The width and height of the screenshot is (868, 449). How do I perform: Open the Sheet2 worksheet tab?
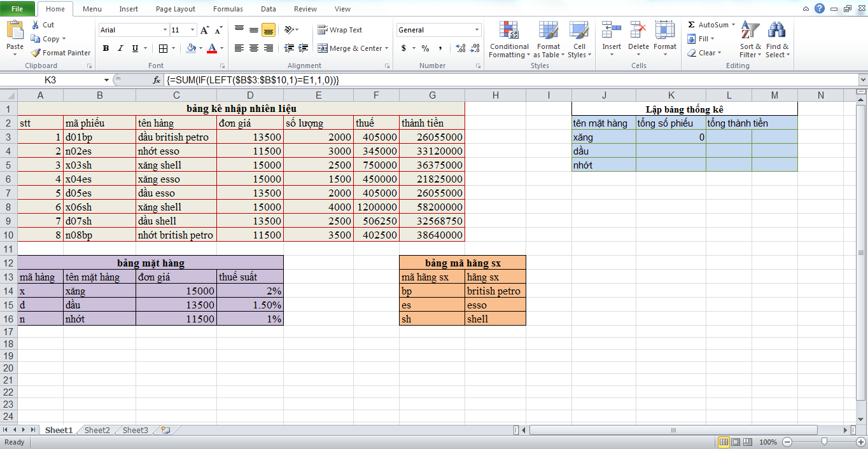tap(97, 431)
